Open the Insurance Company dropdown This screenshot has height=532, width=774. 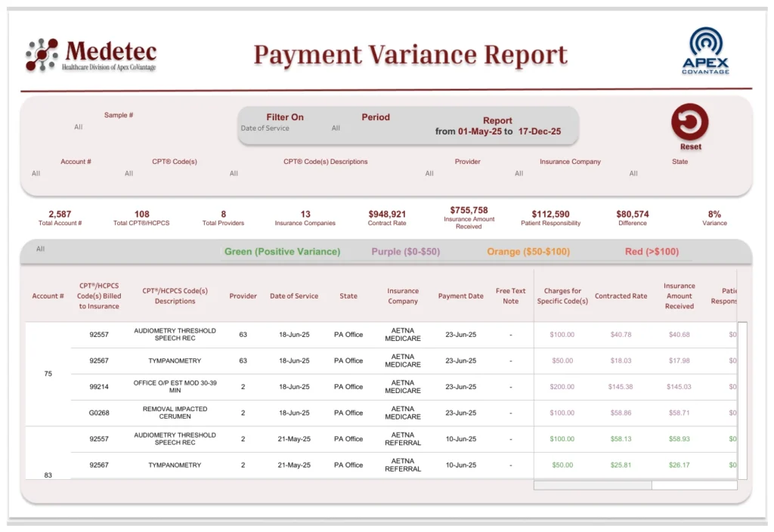(519, 173)
